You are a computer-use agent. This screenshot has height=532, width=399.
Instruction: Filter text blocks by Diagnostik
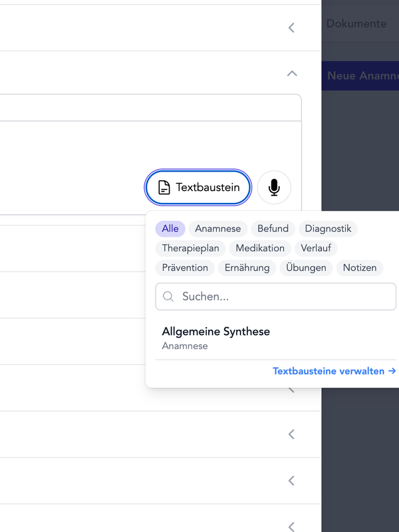click(x=328, y=229)
